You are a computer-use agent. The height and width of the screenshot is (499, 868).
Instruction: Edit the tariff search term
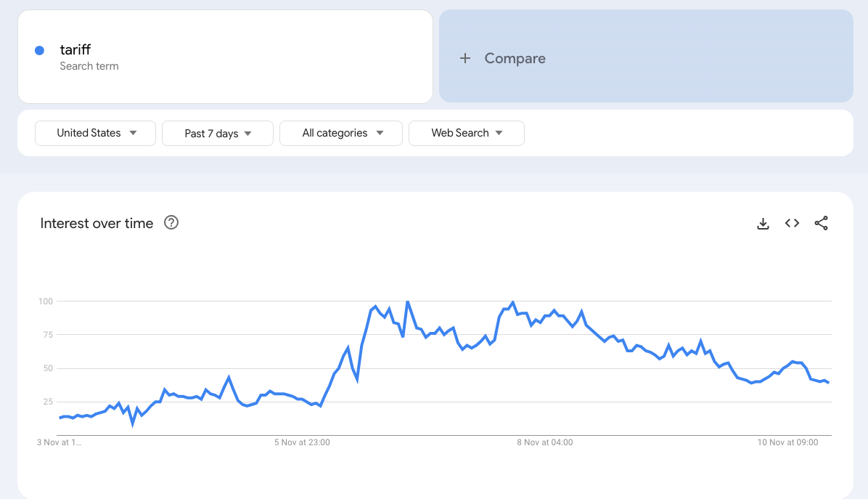tap(75, 50)
